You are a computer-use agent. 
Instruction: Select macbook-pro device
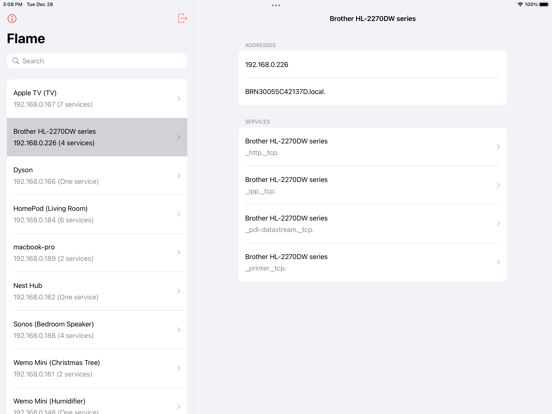pos(97,253)
